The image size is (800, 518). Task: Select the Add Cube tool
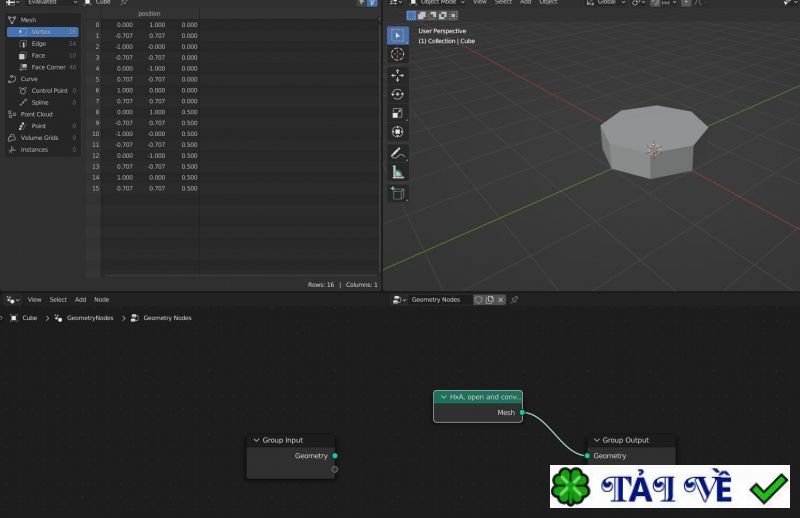(398, 193)
